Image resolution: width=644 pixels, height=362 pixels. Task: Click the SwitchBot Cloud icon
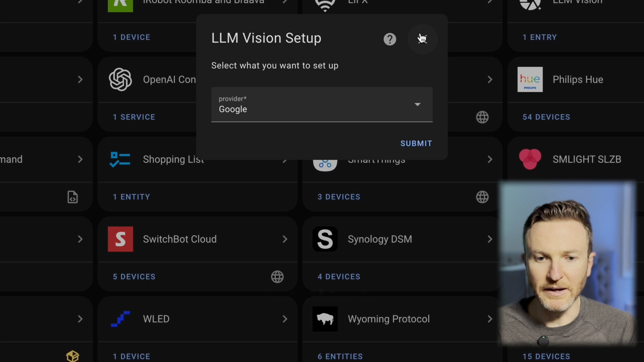[x=120, y=239]
